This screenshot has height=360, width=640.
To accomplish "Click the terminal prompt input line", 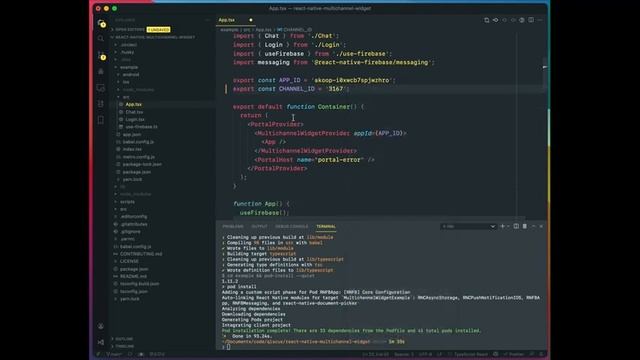I will point(382,347).
